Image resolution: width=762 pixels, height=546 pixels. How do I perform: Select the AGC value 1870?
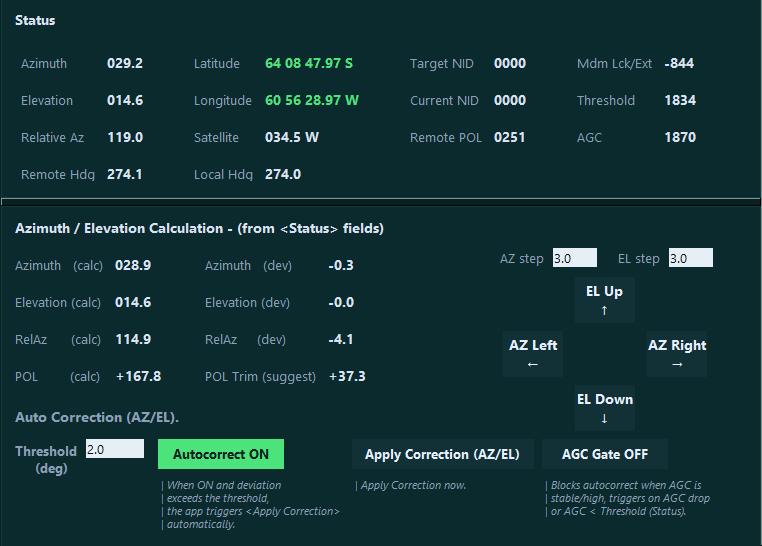tap(680, 137)
